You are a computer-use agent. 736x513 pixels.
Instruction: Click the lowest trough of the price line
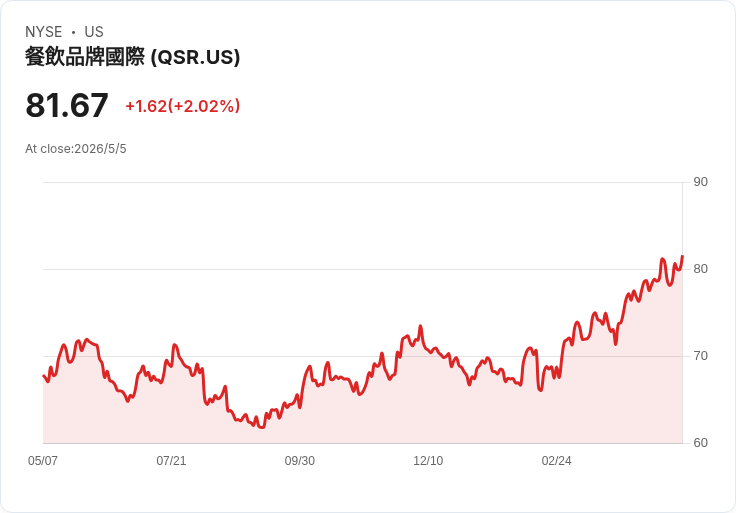tap(261, 427)
